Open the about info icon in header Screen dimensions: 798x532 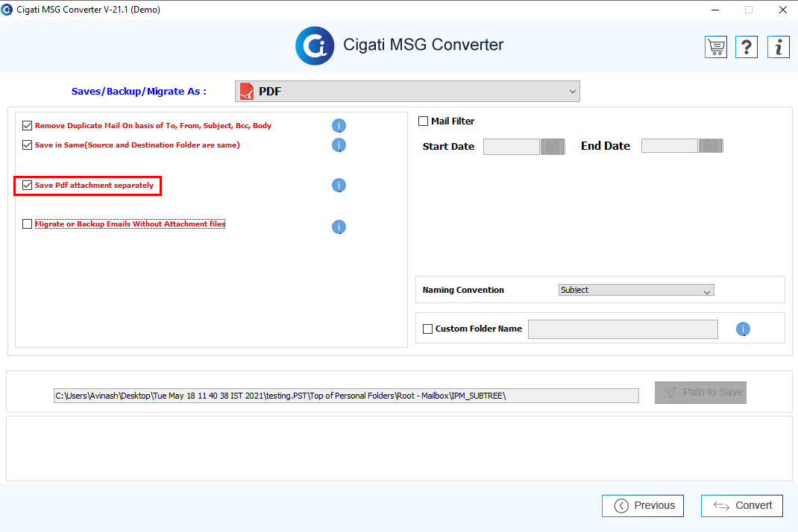[x=778, y=47]
